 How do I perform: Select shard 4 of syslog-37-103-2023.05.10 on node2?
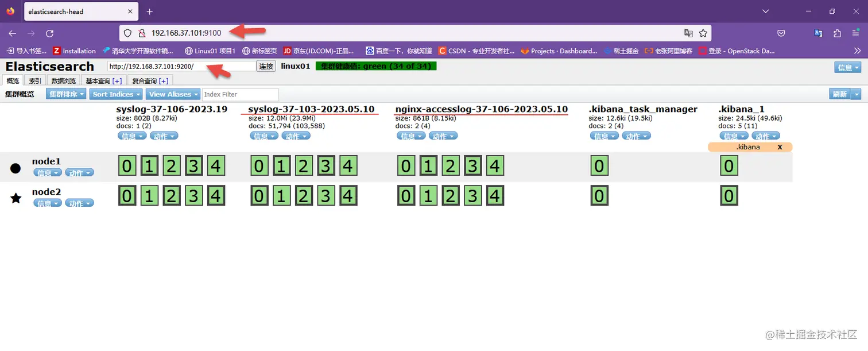click(347, 196)
